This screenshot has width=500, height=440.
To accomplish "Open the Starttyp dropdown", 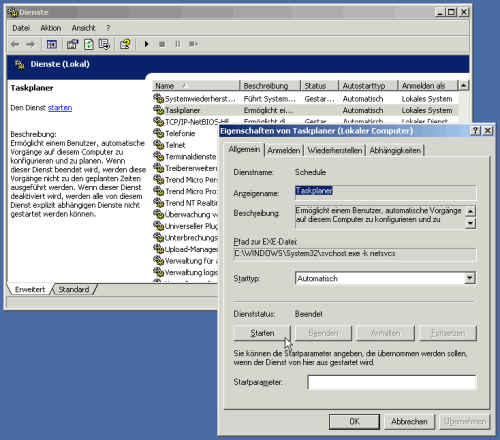I will (470, 278).
